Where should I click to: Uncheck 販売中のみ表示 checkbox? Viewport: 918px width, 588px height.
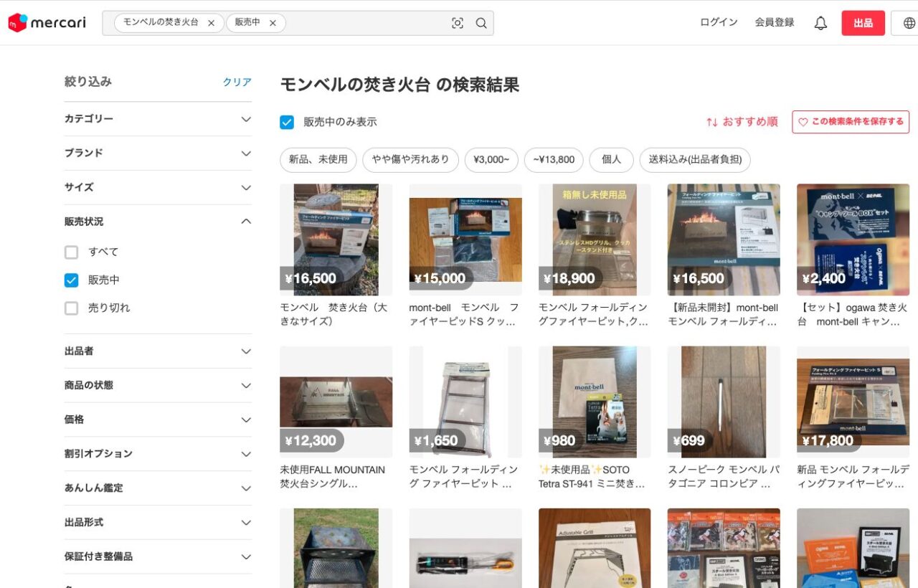287,122
